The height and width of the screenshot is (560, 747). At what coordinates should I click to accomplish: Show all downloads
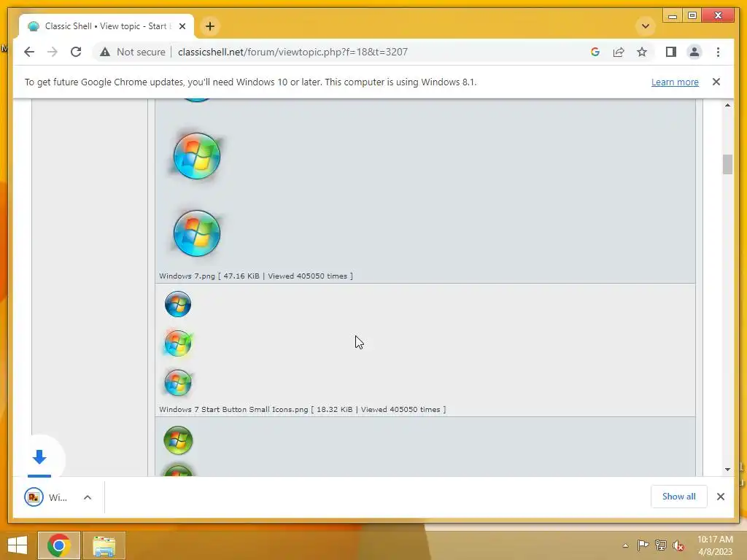point(679,497)
